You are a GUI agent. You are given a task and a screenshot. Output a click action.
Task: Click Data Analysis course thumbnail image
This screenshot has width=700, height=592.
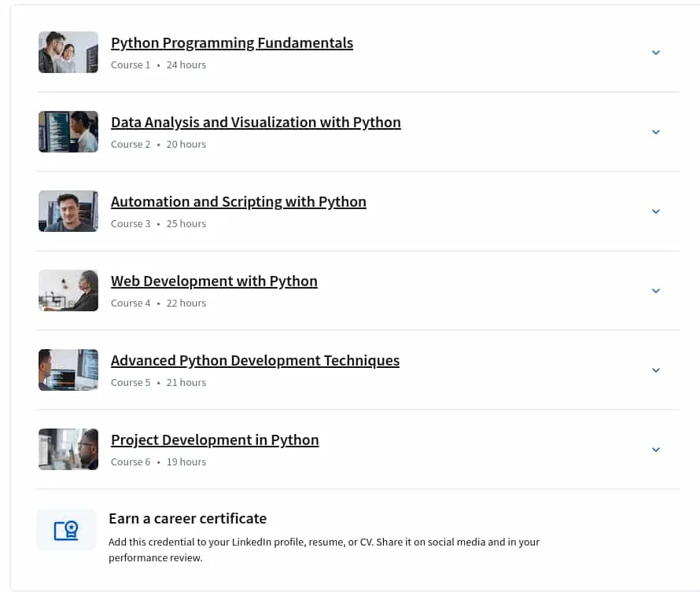68,131
